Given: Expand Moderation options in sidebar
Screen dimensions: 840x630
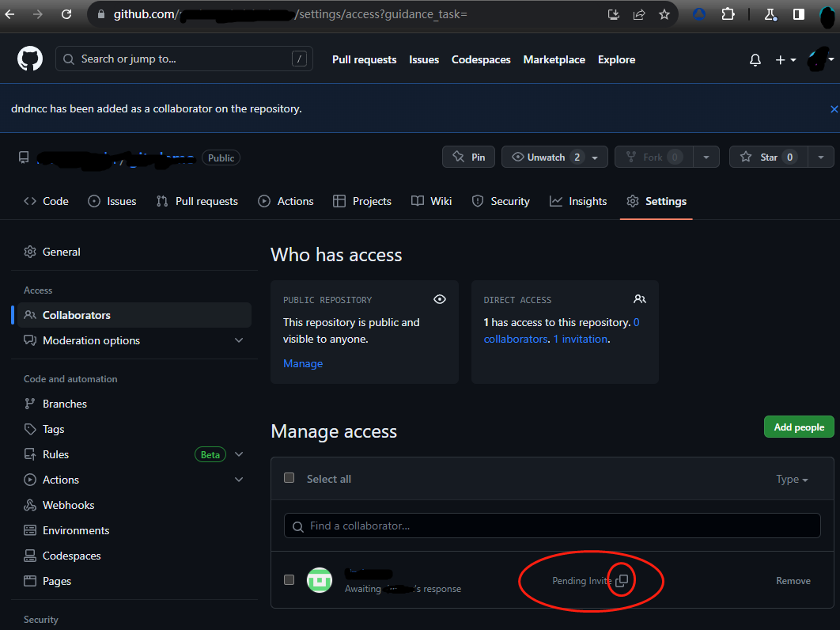Looking at the screenshot, I should pos(239,340).
